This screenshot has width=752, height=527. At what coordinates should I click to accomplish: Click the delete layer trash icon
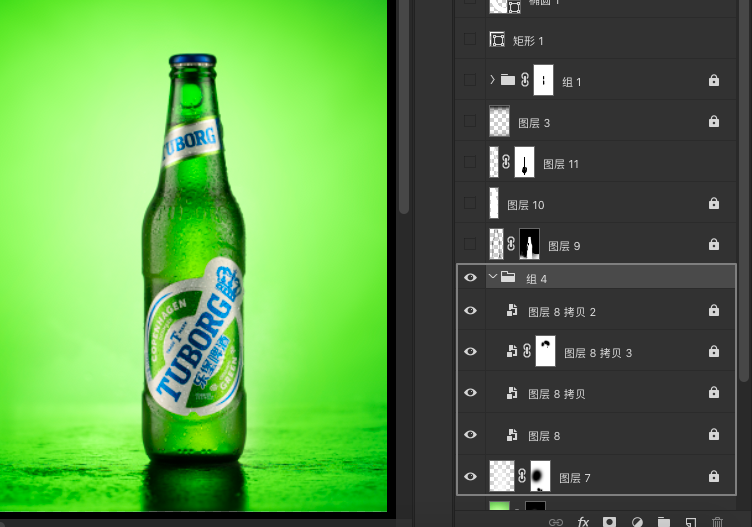[717, 522]
